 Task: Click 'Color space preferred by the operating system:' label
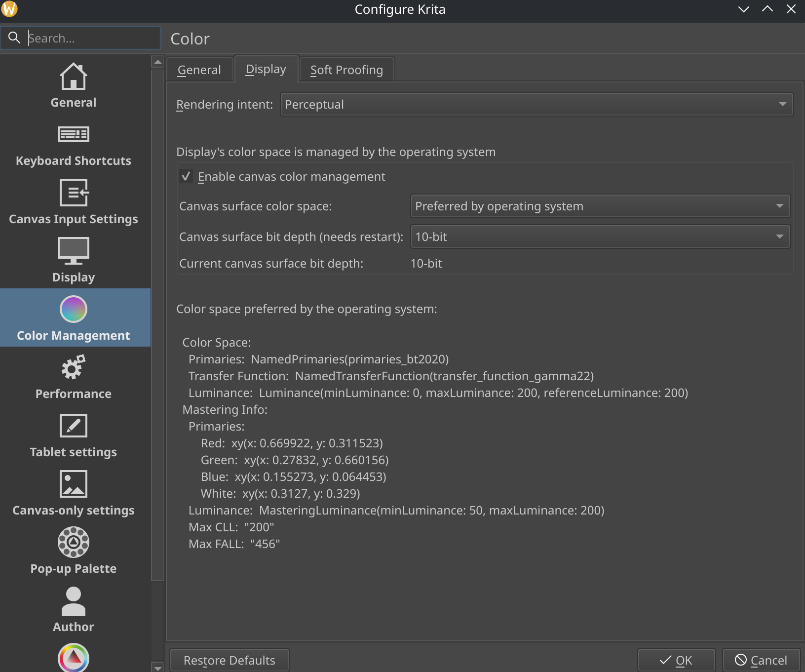(307, 309)
